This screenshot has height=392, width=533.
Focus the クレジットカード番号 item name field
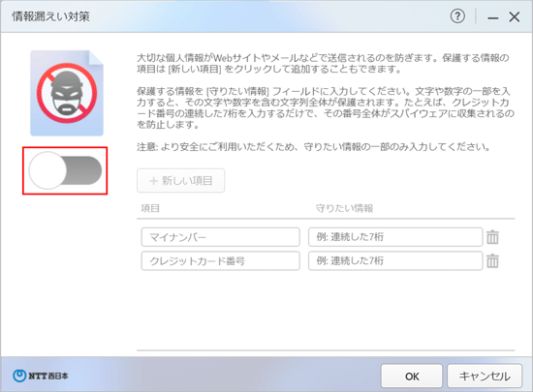click(221, 260)
